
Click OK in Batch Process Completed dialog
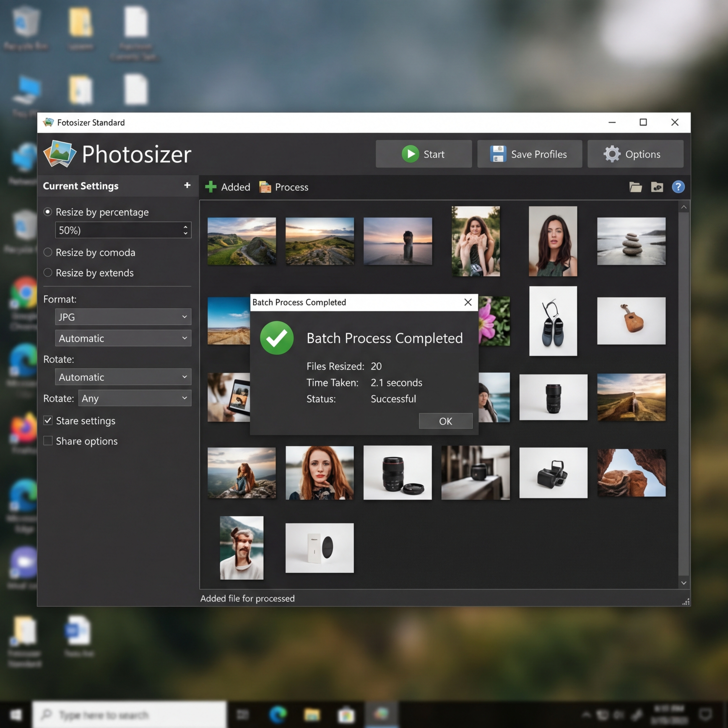[445, 421]
